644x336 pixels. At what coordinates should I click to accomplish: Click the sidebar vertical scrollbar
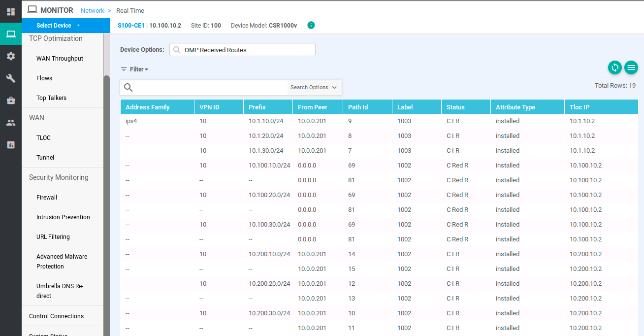point(106,197)
